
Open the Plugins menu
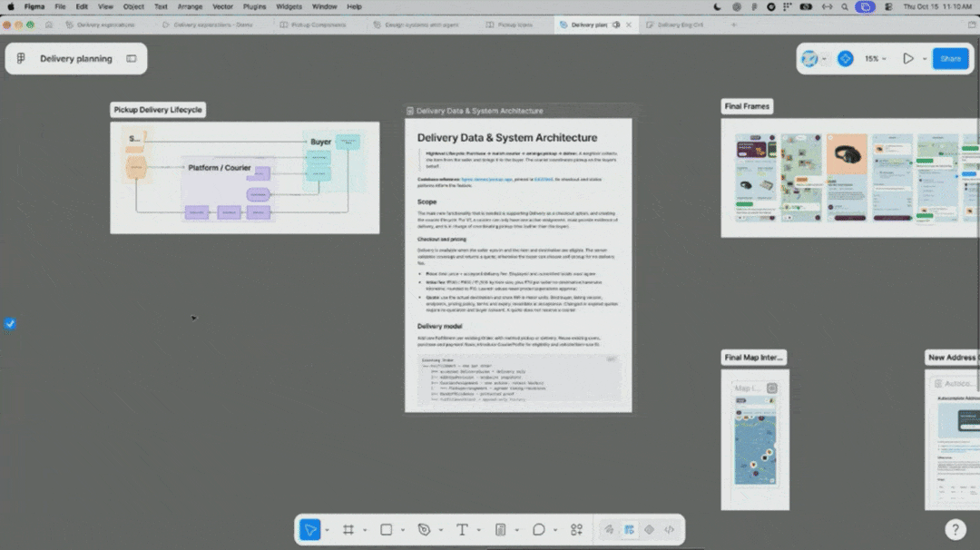pos(254,7)
